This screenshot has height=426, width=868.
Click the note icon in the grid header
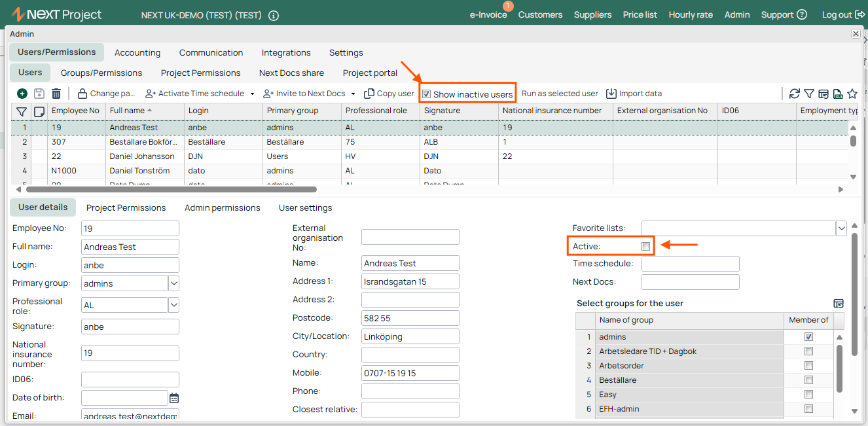coord(39,111)
